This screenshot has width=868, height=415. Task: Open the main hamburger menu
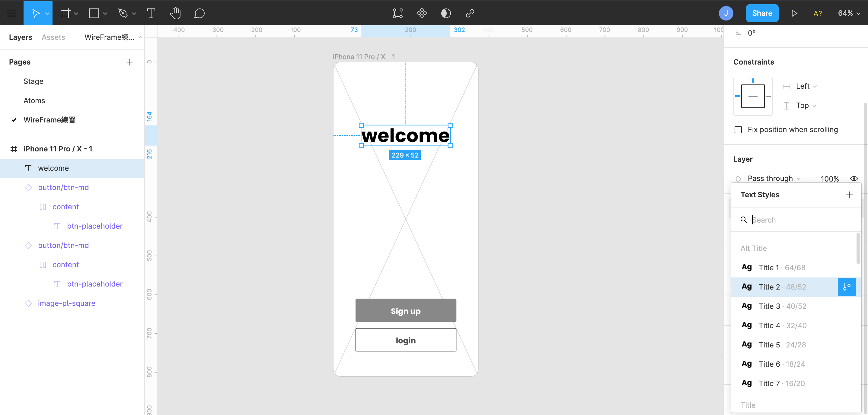click(11, 13)
